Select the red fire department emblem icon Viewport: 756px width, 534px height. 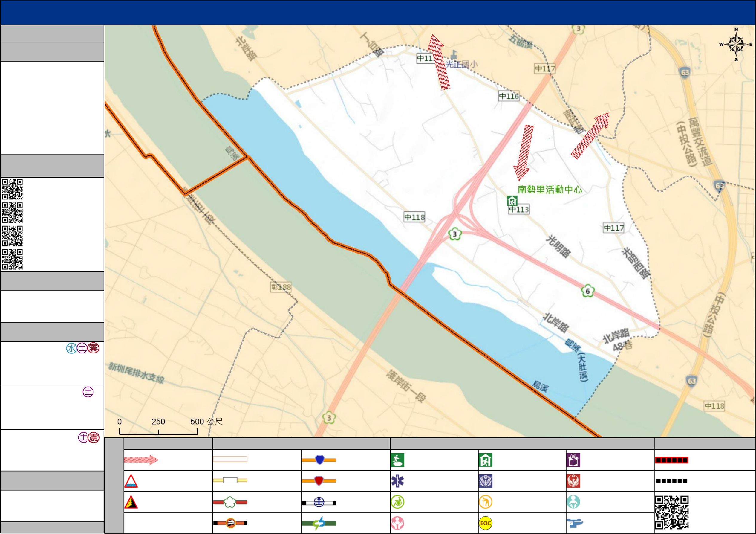[573, 481]
